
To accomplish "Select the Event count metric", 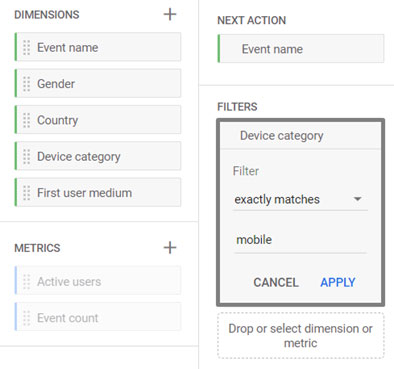I will [98, 318].
